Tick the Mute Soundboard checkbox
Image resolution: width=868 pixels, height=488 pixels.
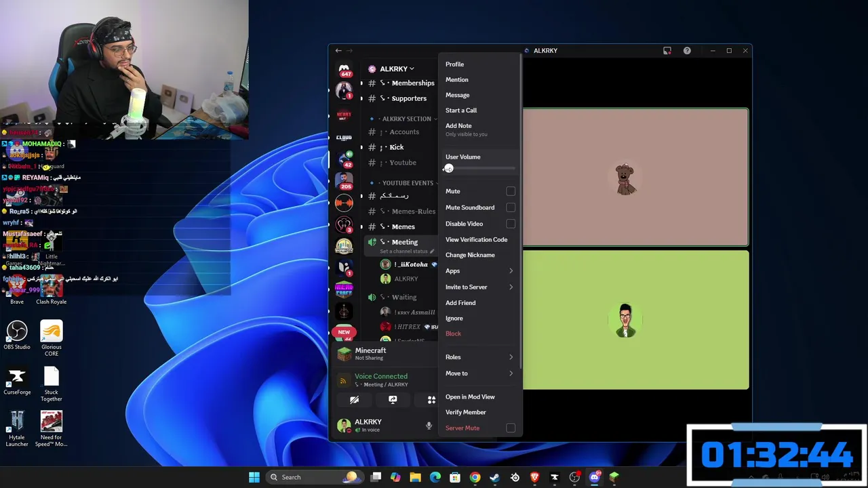(x=511, y=207)
